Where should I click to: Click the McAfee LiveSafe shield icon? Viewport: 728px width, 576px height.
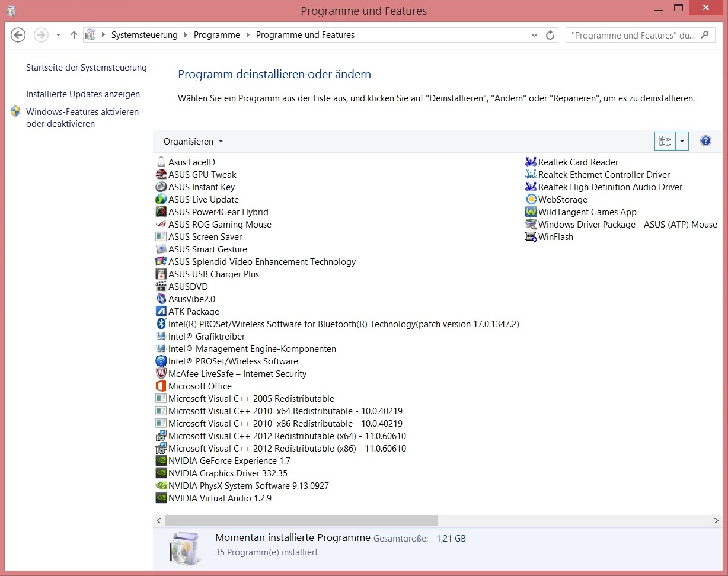161,373
